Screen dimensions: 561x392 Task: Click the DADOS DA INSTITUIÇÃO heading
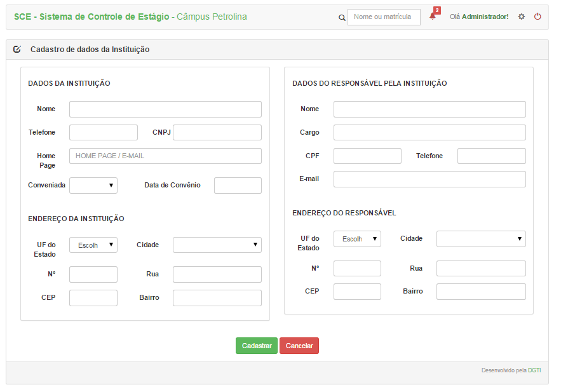69,83
